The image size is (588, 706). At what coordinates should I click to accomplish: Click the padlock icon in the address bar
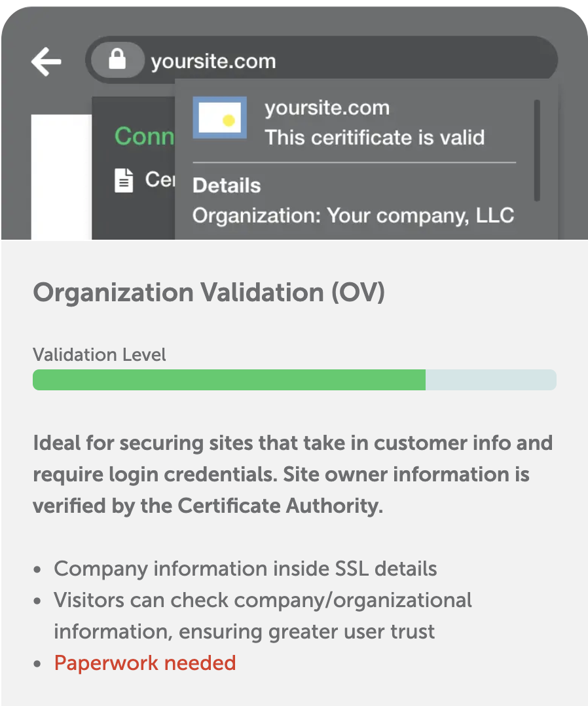(117, 61)
